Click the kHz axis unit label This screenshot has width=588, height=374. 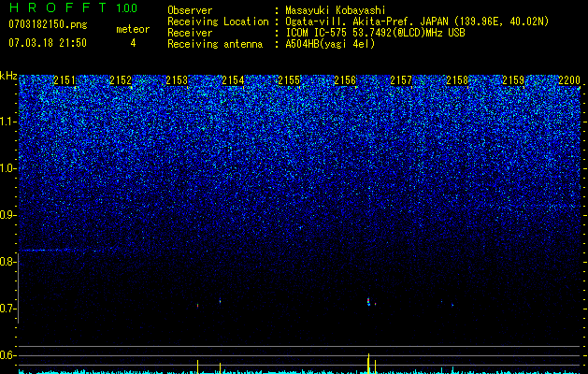coord(8,76)
